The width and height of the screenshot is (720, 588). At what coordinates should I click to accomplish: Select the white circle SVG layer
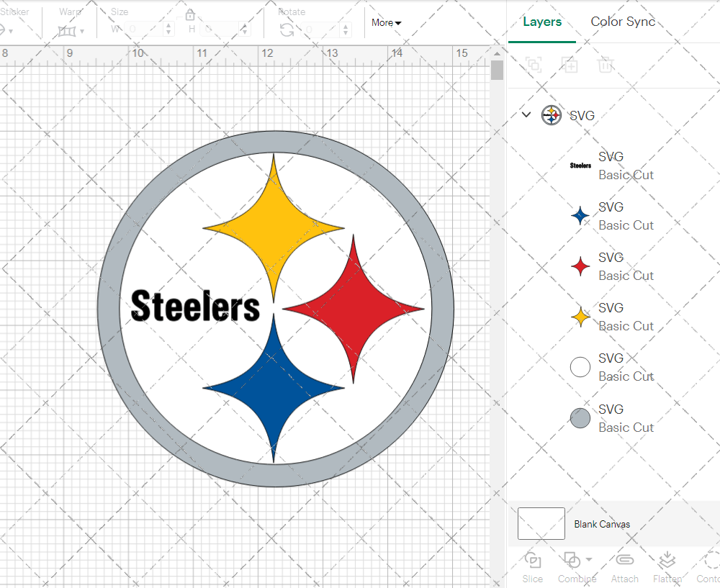point(613,367)
